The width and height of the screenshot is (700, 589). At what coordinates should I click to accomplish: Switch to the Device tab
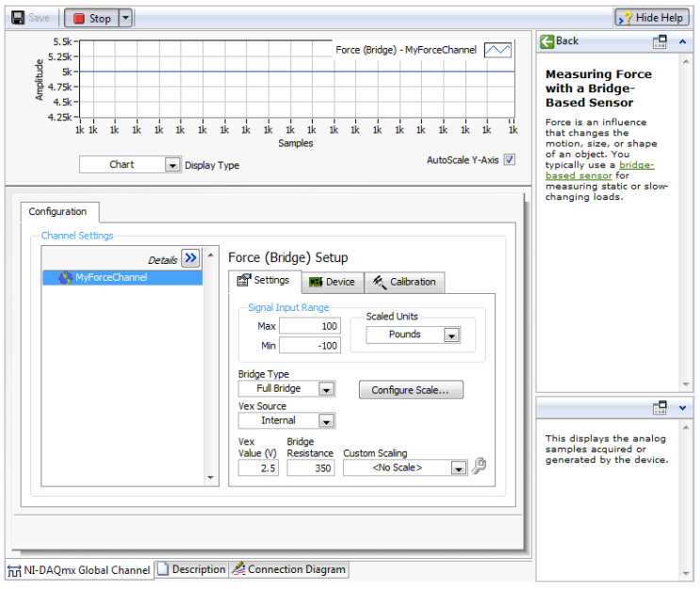click(x=333, y=282)
